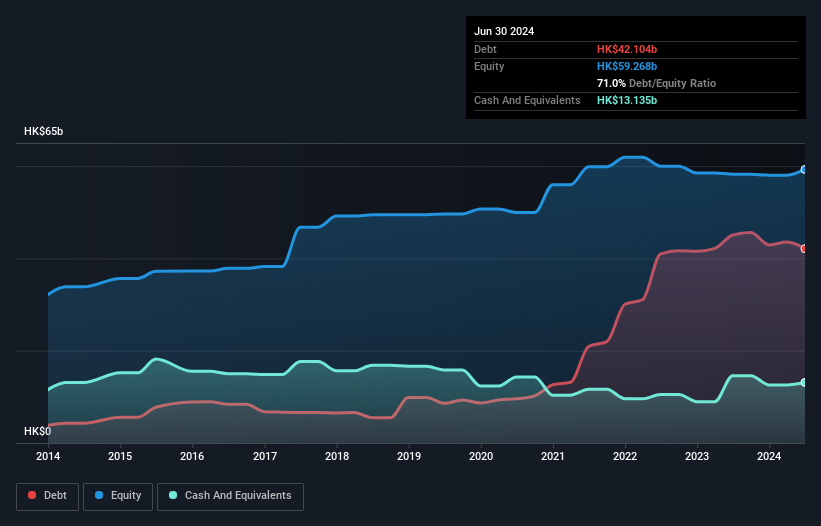Click the blue dot beside Equity legend
The height and width of the screenshot is (526, 821).
pos(100,496)
